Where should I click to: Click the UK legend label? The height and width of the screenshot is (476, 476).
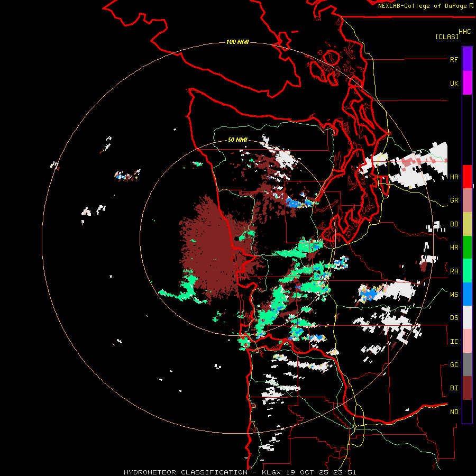pyautogui.click(x=454, y=83)
